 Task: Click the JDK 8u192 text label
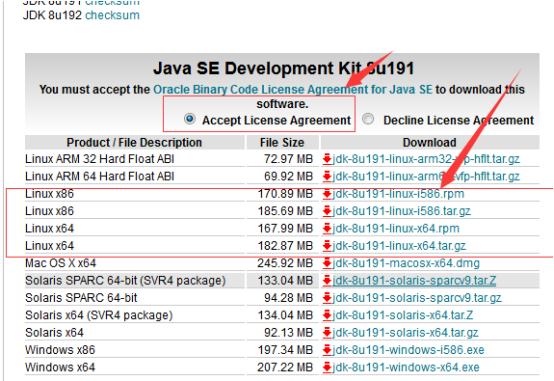point(52,15)
